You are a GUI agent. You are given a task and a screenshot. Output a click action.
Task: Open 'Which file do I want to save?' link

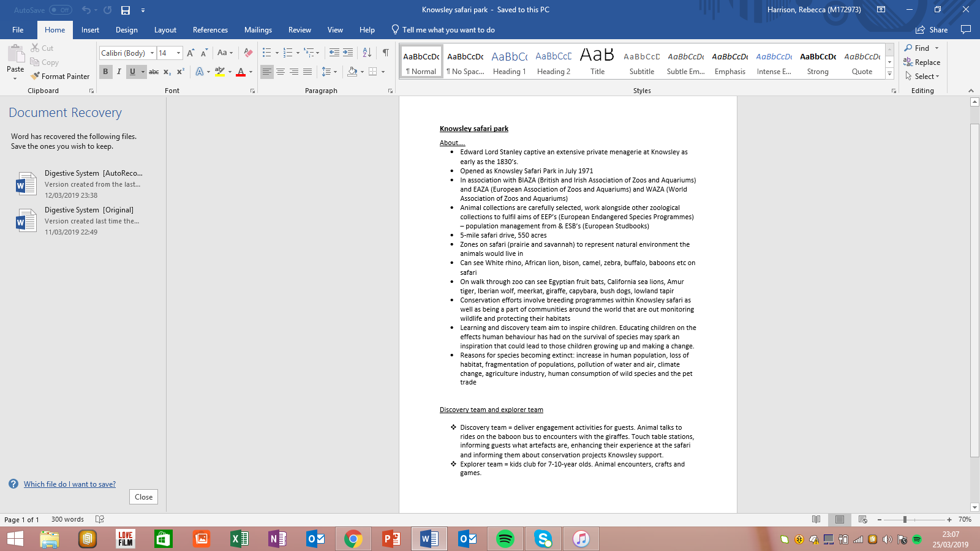(x=69, y=484)
